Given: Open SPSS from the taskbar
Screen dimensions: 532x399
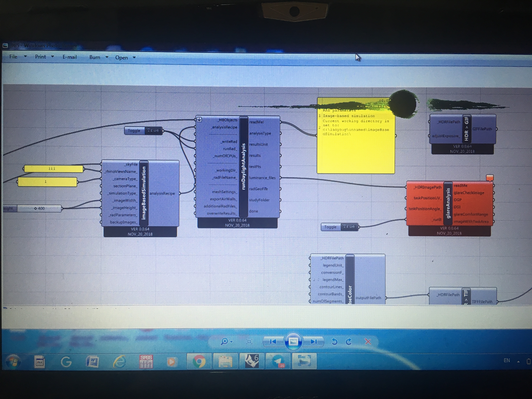Looking at the screenshot, I should [146, 362].
